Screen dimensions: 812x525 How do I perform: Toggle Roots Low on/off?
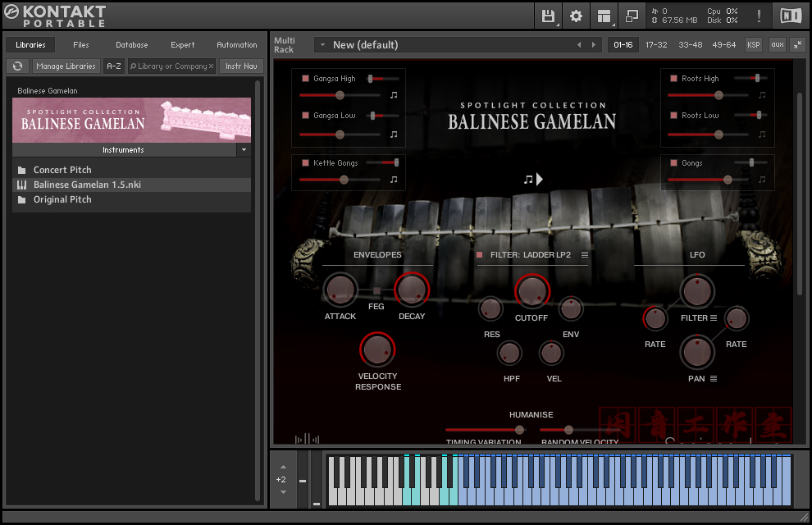pos(673,116)
